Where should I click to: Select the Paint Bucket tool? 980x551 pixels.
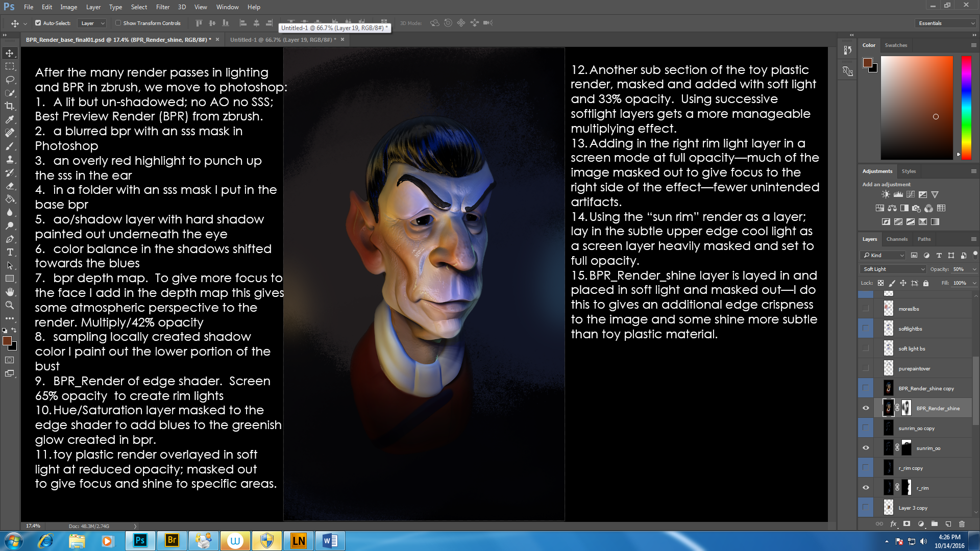[x=10, y=199]
